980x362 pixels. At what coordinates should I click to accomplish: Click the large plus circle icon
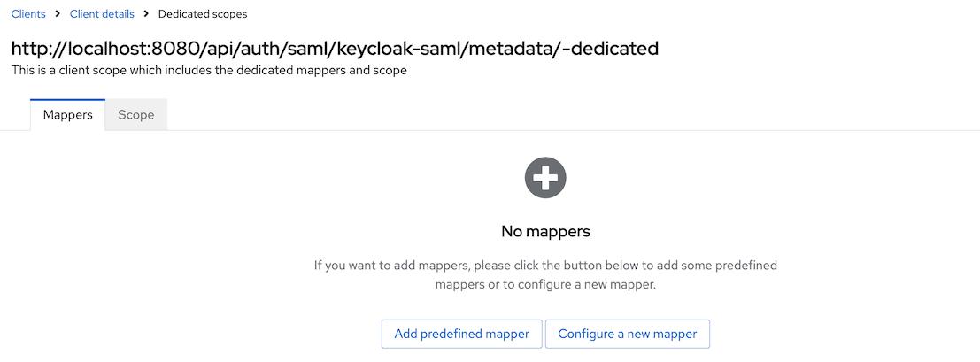[545, 178]
